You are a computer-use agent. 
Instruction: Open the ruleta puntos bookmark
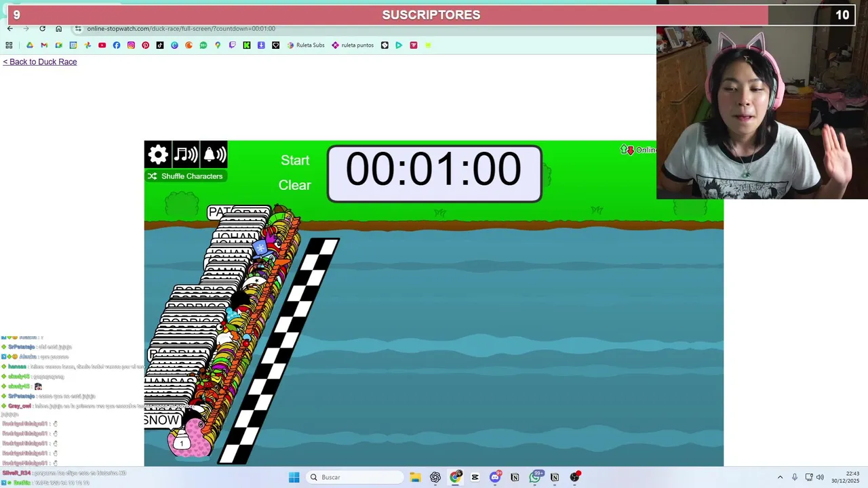[353, 45]
